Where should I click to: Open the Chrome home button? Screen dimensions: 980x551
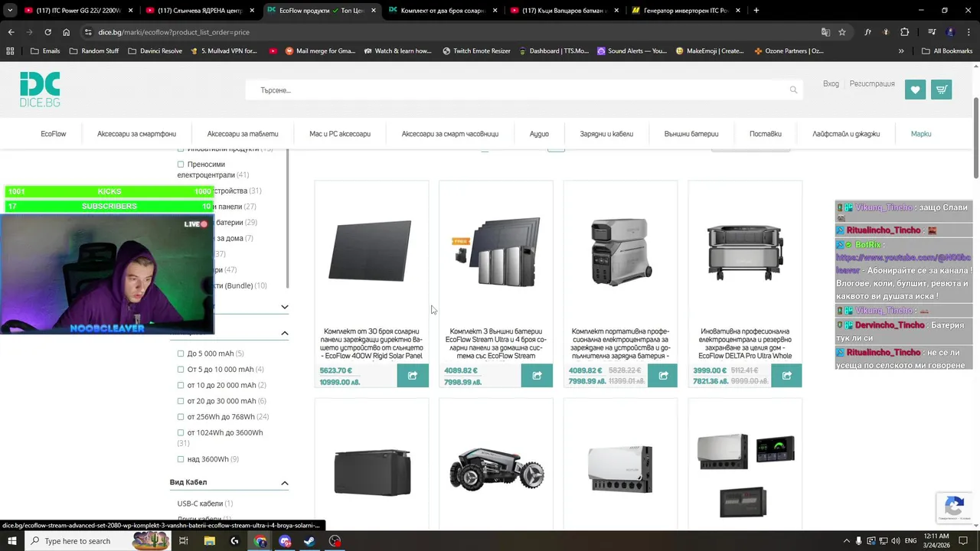[66, 32]
